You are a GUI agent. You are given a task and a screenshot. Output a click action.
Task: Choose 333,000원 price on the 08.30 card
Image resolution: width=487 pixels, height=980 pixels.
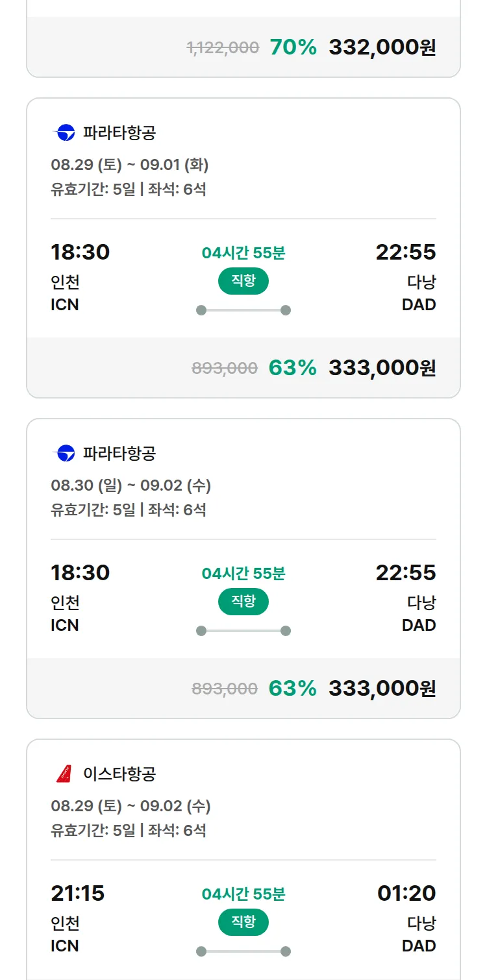(382, 688)
